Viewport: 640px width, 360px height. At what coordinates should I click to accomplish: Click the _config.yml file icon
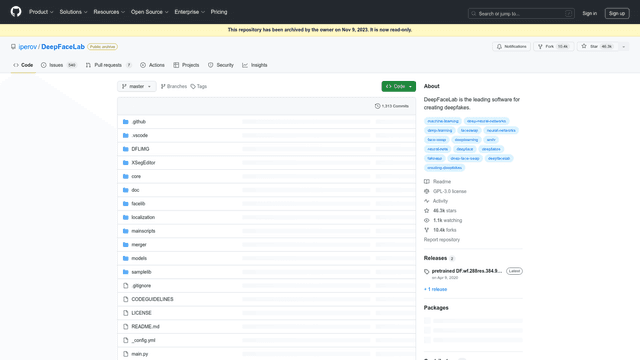pos(126,340)
